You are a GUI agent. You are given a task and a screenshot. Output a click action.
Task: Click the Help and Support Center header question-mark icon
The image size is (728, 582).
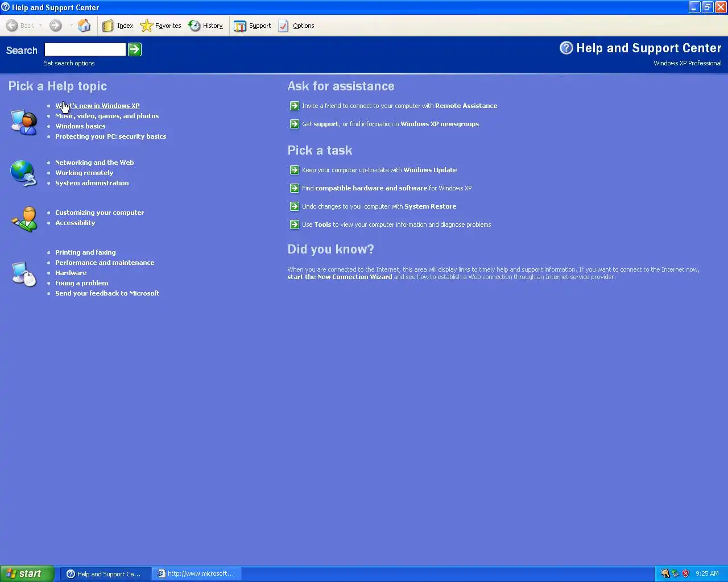tap(566, 48)
